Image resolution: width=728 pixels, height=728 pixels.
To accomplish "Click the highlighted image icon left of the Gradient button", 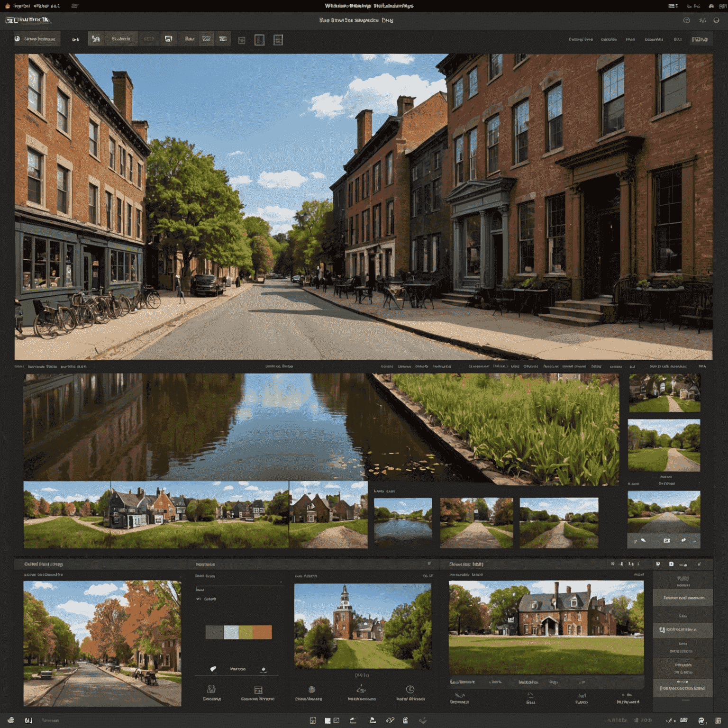I will (x=96, y=39).
